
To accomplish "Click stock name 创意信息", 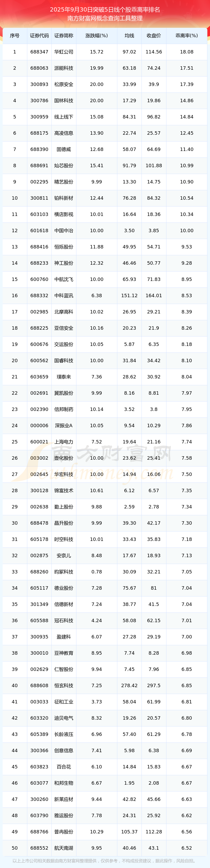I will point(64,751).
